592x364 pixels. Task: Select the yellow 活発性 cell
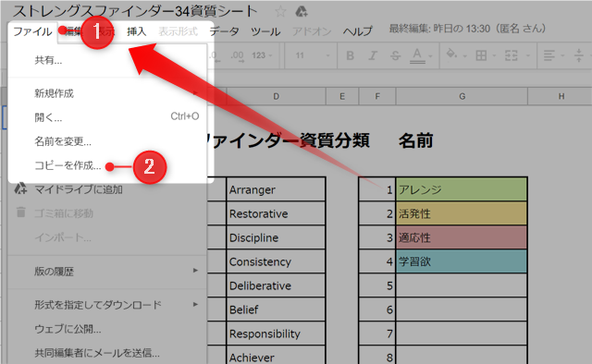(x=462, y=213)
